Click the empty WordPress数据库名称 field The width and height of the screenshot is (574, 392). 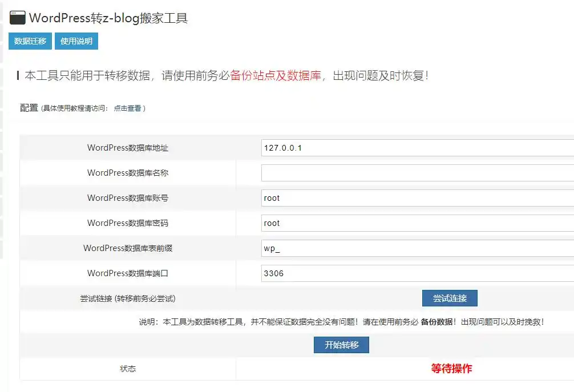point(417,173)
